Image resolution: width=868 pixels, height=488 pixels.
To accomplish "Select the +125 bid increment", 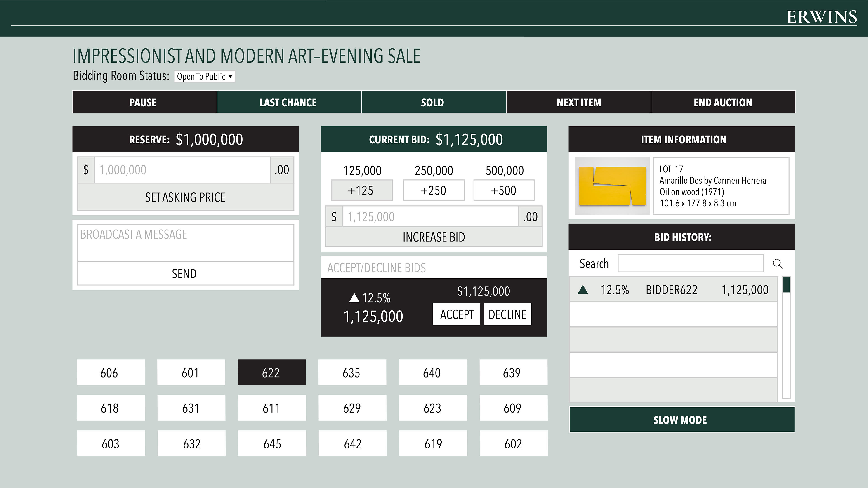I will coord(362,190).
